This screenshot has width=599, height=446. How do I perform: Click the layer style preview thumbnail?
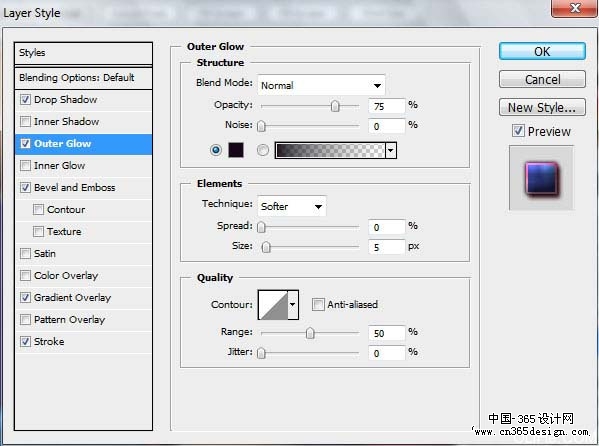pos(541,178)
